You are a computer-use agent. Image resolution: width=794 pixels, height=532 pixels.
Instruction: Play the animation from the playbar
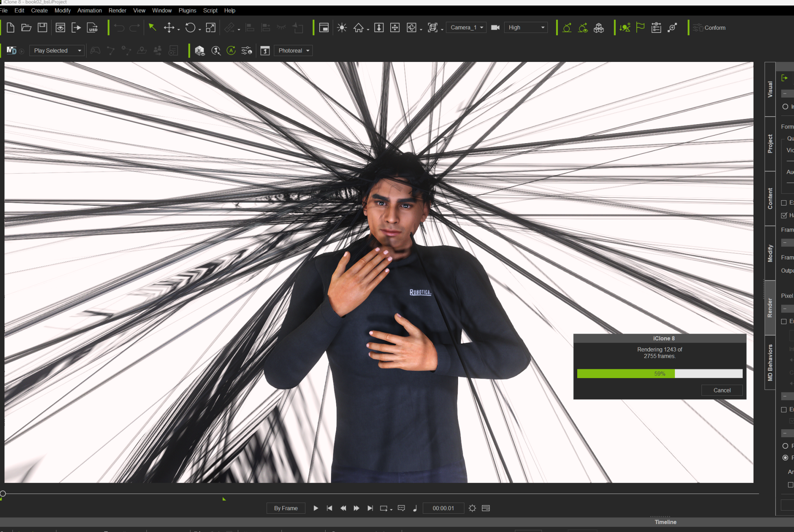(316, 508)
